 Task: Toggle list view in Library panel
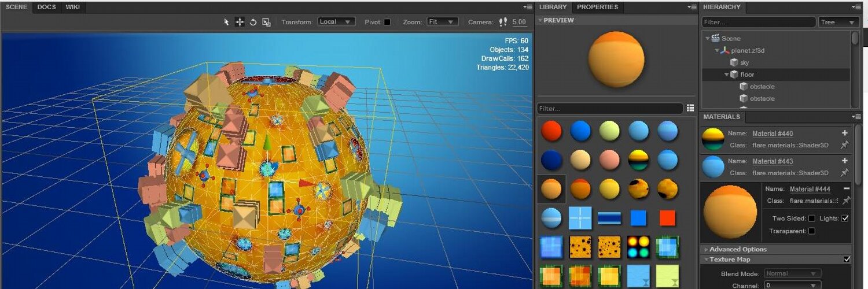(690, 108)
